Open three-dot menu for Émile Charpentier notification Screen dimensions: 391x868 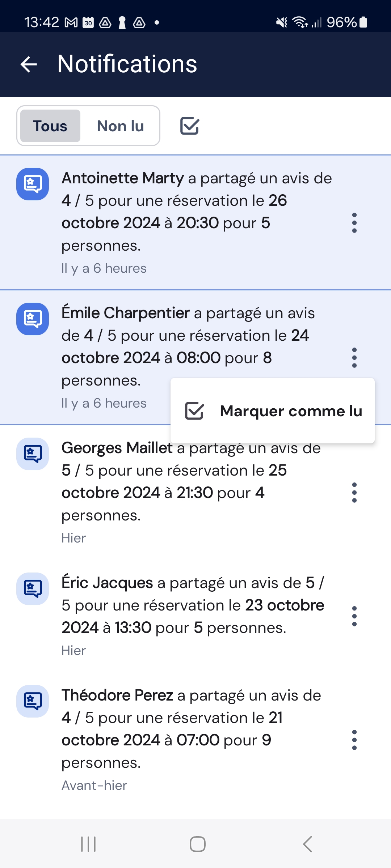pyautogui.click(x=354, y=358)
